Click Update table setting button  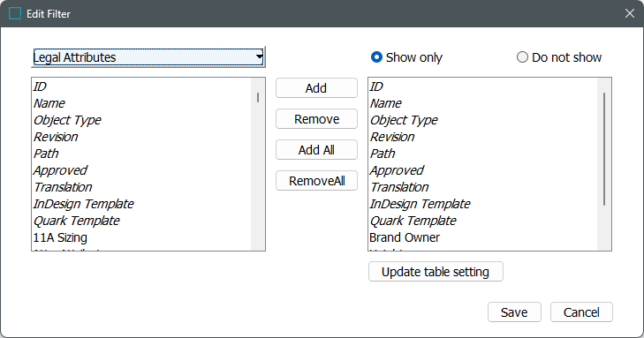(436, 272)
